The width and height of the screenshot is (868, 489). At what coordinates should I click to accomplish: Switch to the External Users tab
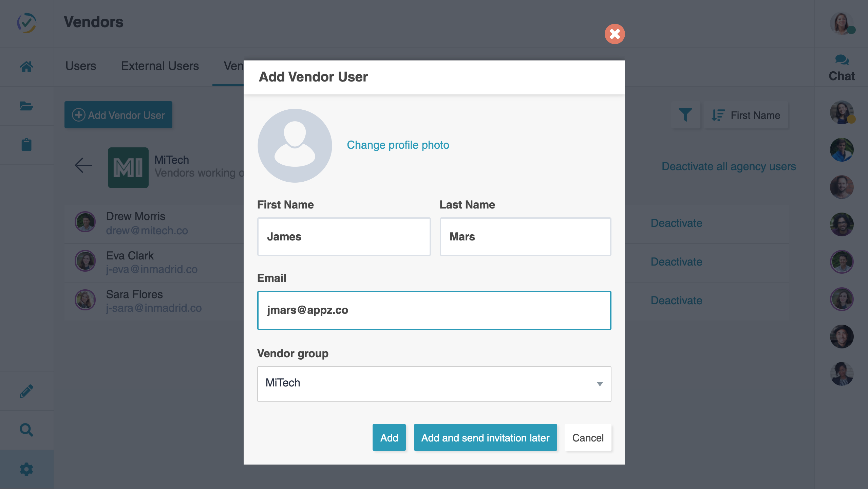(x=160, y=66)
